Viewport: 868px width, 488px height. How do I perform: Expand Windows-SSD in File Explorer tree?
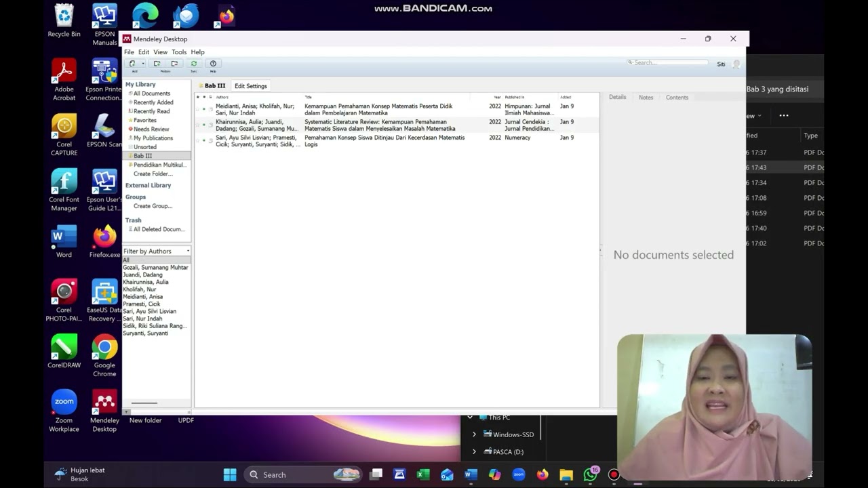pyautogui.click(x=474, y=434)
